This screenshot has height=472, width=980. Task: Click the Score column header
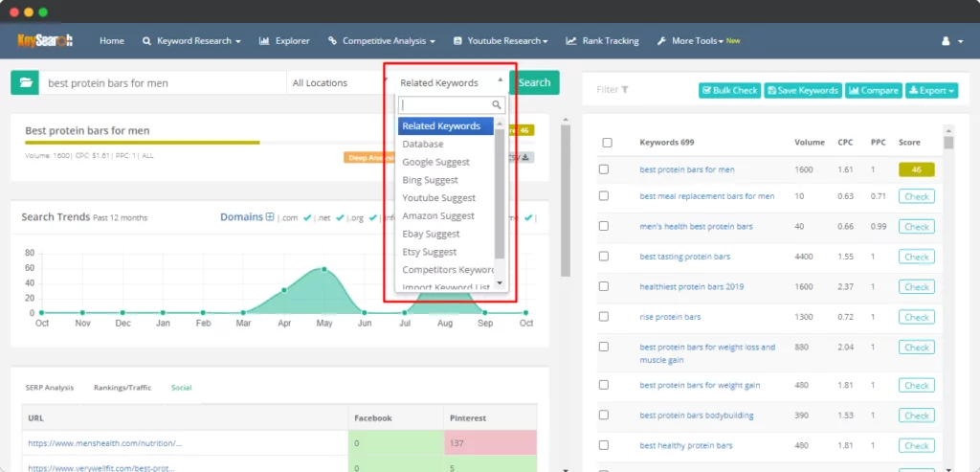coord(909,143)
